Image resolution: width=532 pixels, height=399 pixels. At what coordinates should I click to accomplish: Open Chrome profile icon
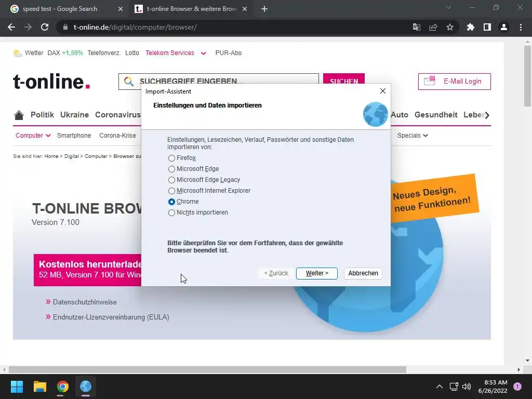[504, 27]
